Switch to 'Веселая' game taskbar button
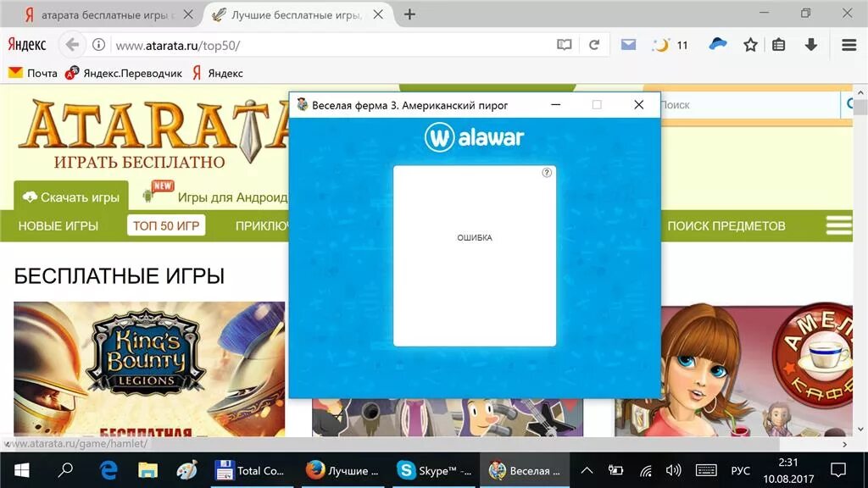868x488 pixels. (x=525, y=470)
